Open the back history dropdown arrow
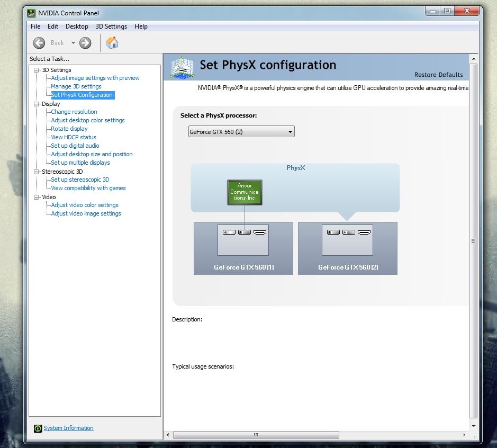 73,43
